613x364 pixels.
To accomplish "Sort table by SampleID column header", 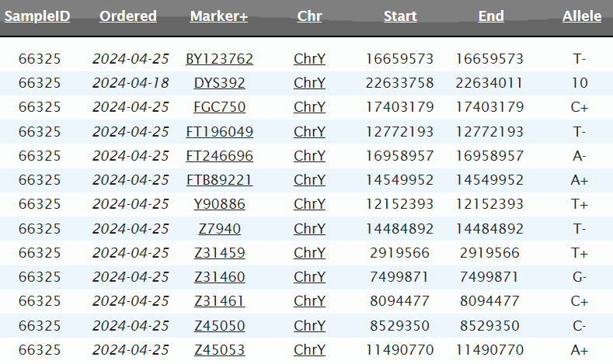I will tap(37, 16).
